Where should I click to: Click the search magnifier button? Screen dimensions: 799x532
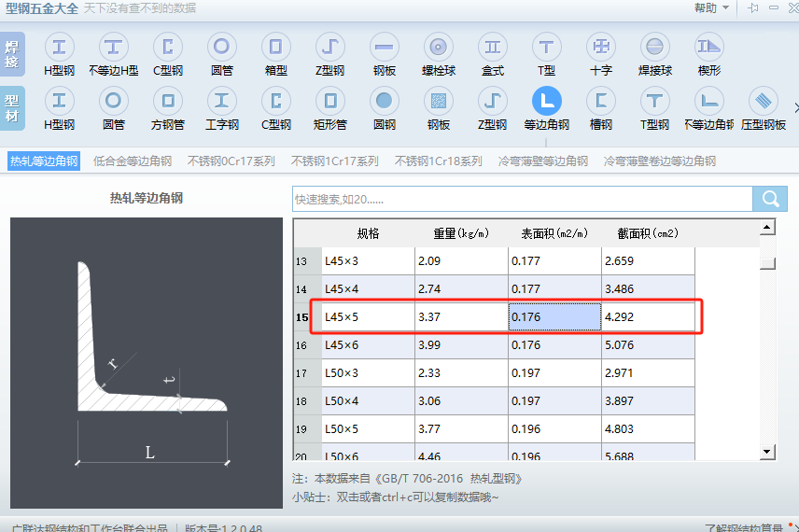[770, 199]
